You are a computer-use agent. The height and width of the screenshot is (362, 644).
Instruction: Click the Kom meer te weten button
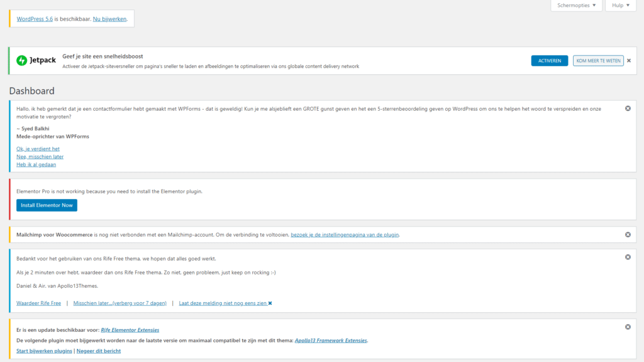click(x=598, y=60)
